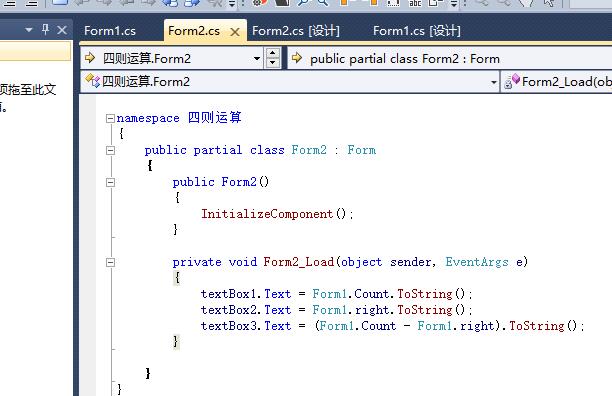Open the Form2.cs [设计] designer tab
The width and height of the screenshot is (612, 396).
pyautogui.click(x=296, y=31)
